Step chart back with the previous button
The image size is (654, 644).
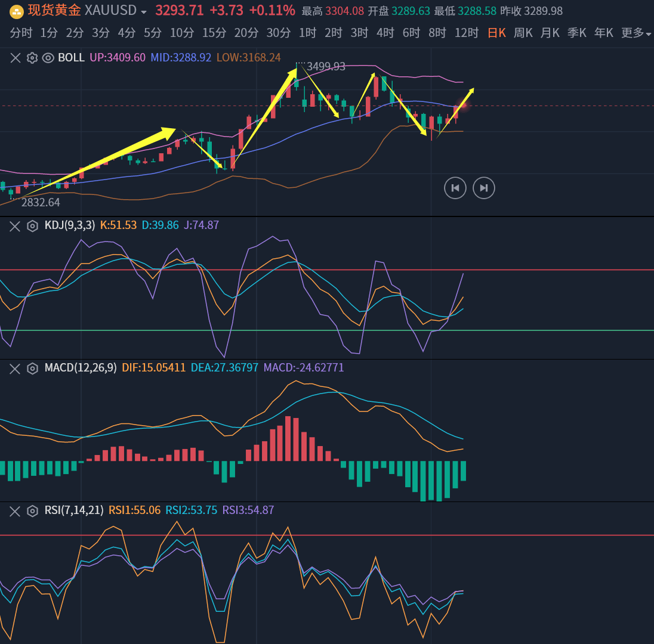coord(455,188)
